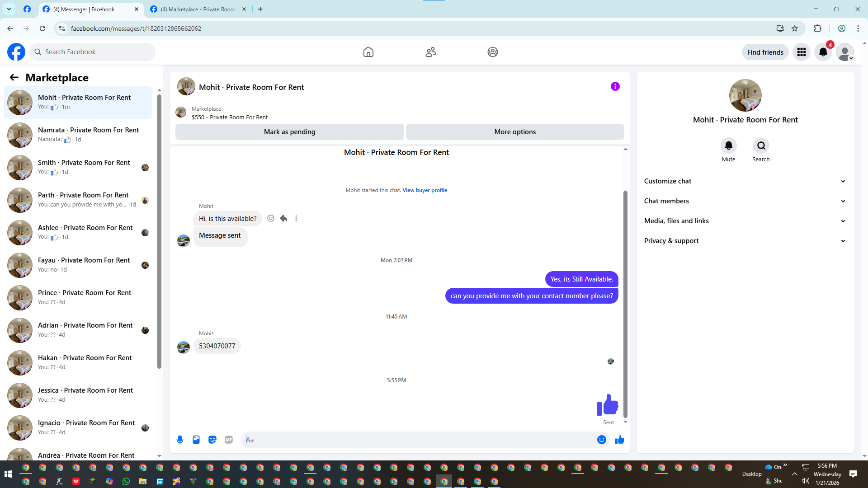Open the Facebook menu grid
The image size is (868, 488).
pyautogui.click(x=801, y=52)
